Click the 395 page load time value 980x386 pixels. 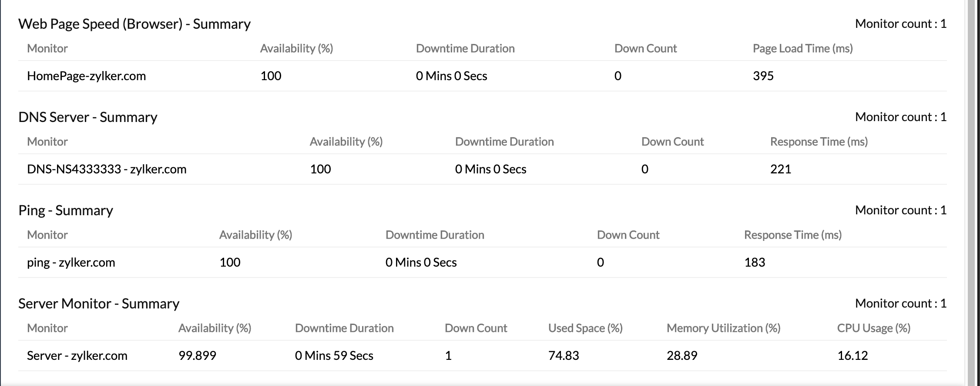click(763, 76)
